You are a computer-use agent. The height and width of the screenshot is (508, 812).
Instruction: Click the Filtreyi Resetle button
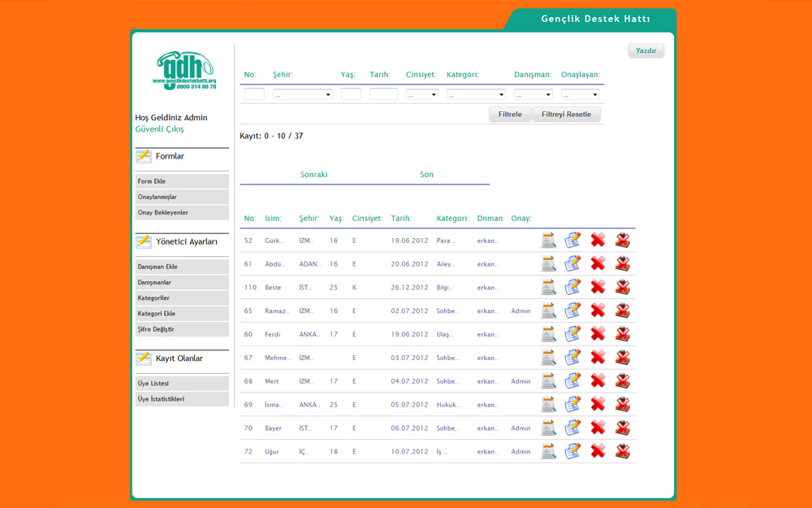(567, 115)
